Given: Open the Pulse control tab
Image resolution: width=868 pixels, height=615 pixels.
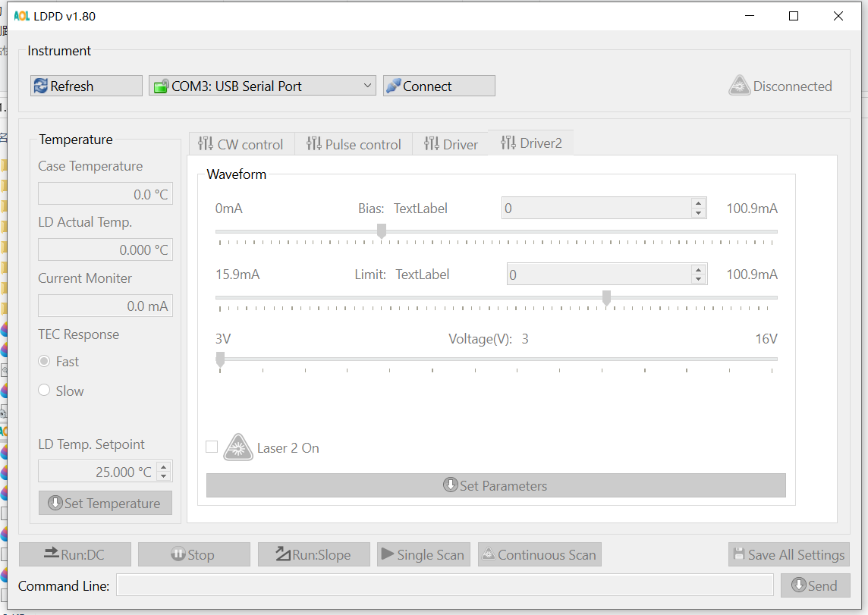Looking at the screenshot, I should 354,144.
